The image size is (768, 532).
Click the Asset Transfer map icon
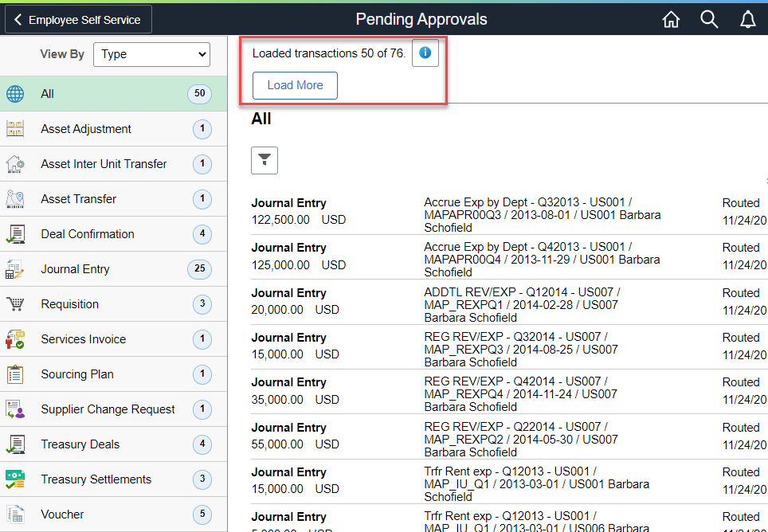point(15,199)
